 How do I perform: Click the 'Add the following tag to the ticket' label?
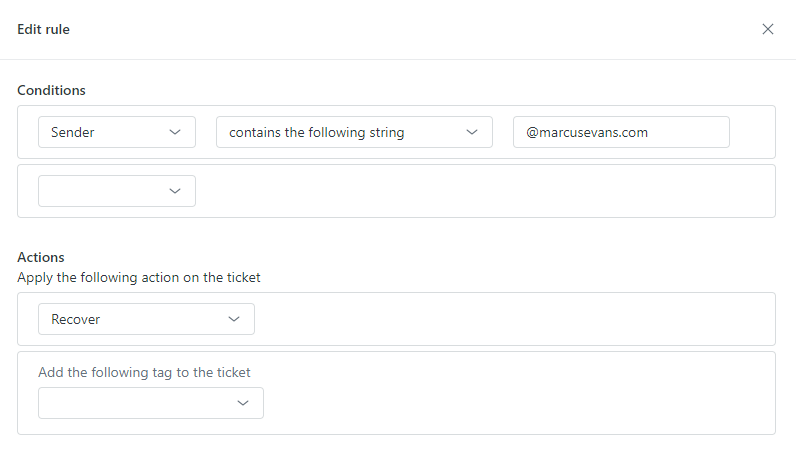point(144,372)
